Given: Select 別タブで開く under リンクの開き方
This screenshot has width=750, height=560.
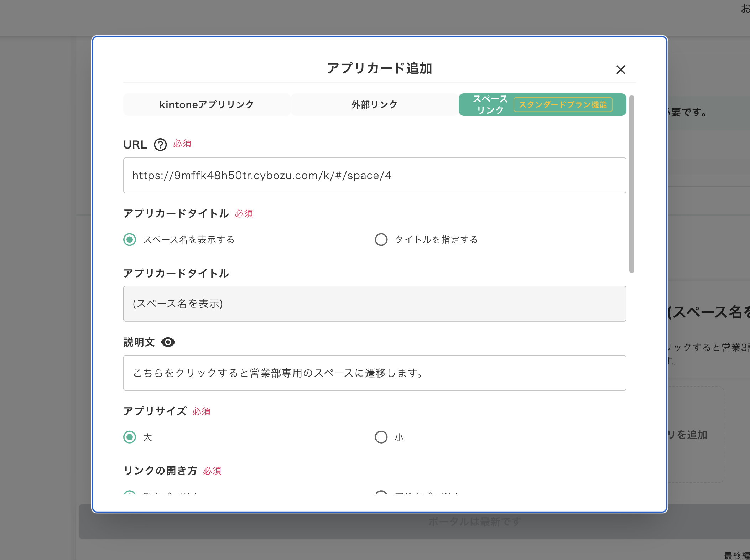Looking at the screenshot, I should tap(130, 494).
